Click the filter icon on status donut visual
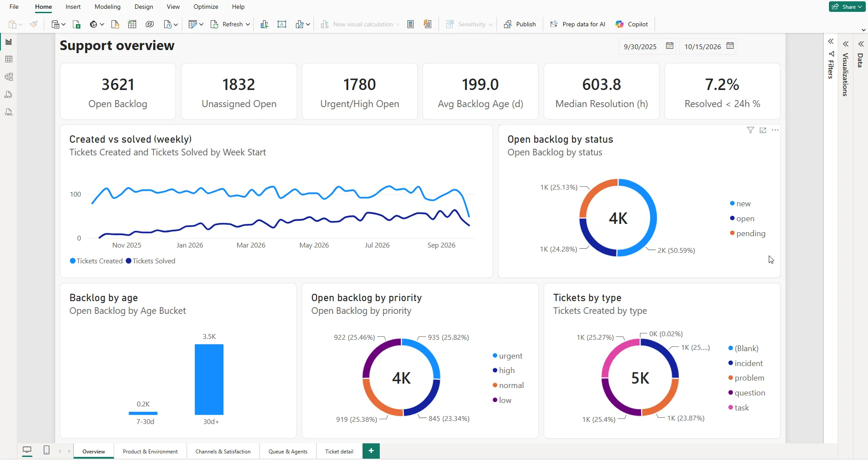This screenshot has width=868, height=460. click(750, 130)
